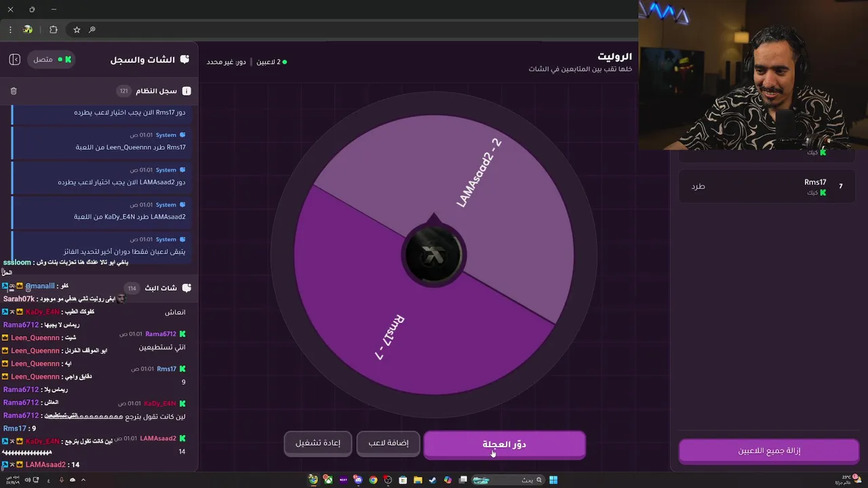Viewport: 868px width, 488px height.
Task: Click the taskbar clock and date
Action: click(13, 480)
